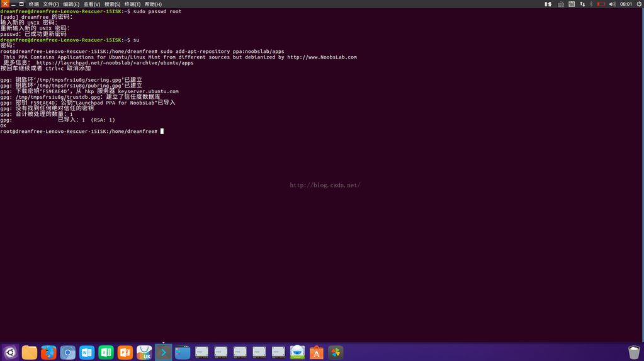Close the terminal with the orange X button

[x=5, y=4]
